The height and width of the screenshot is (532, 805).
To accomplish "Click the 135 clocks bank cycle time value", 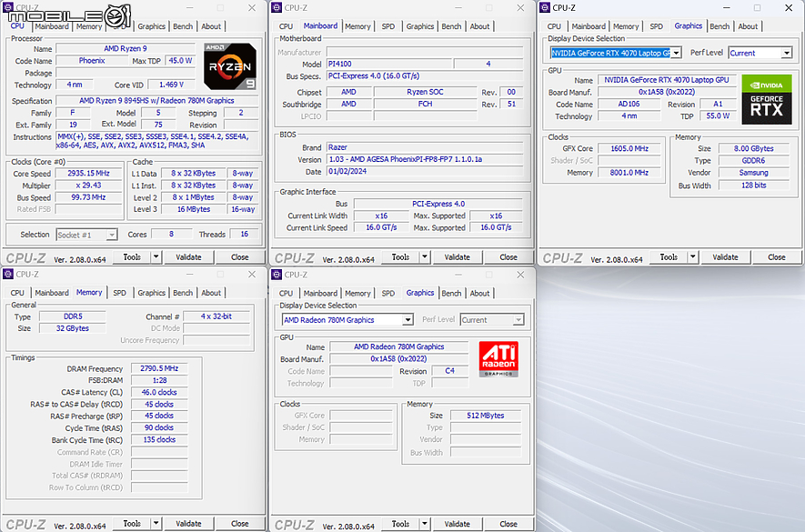I will [159, 439].
